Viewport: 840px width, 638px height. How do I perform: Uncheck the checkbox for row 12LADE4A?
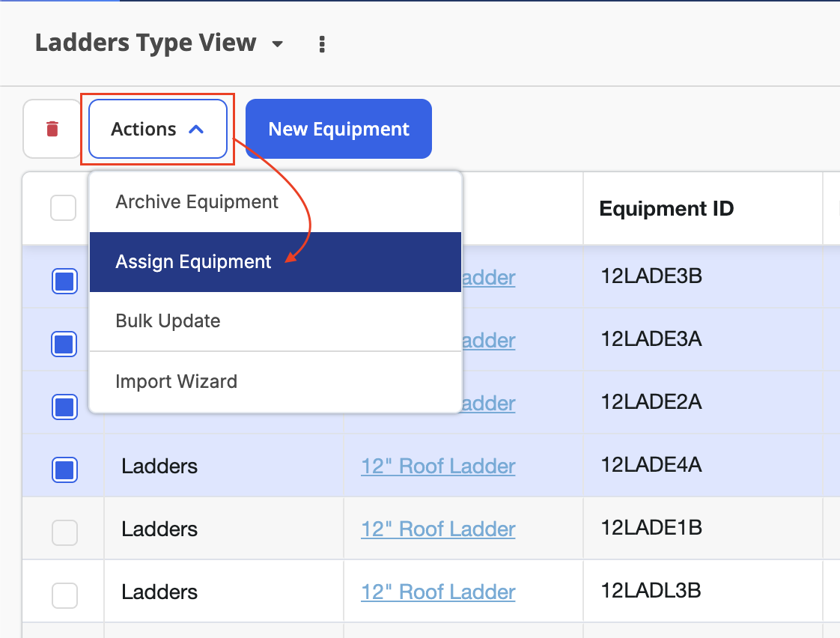[64, 470]
